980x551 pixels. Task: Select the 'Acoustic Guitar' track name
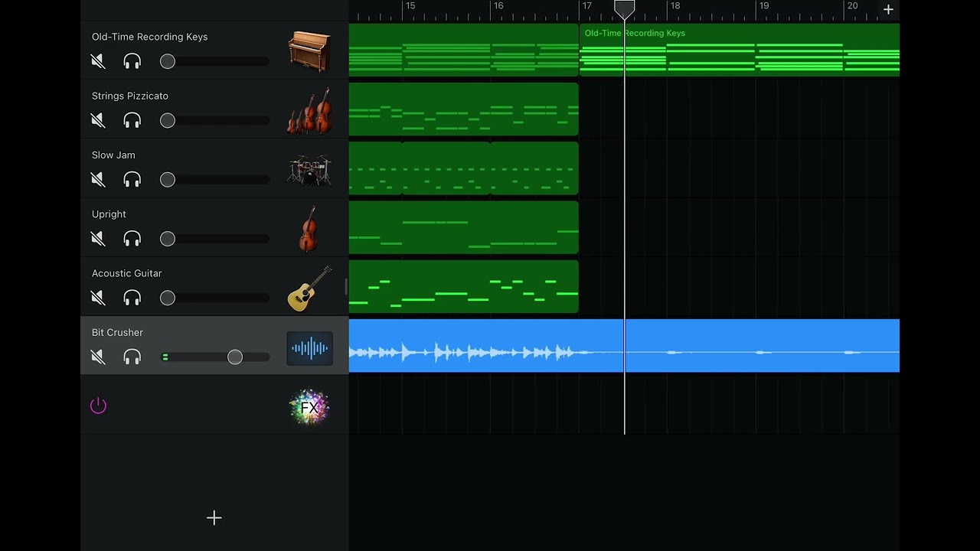(127, 273)
